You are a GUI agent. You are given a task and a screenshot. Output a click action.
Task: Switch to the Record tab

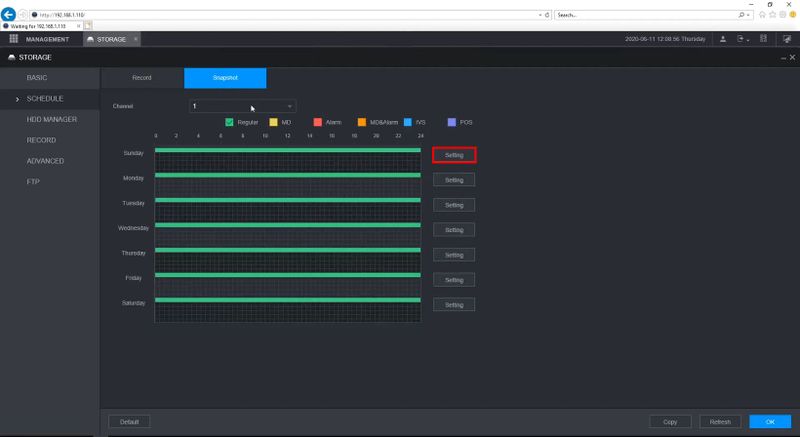[142, 78]
